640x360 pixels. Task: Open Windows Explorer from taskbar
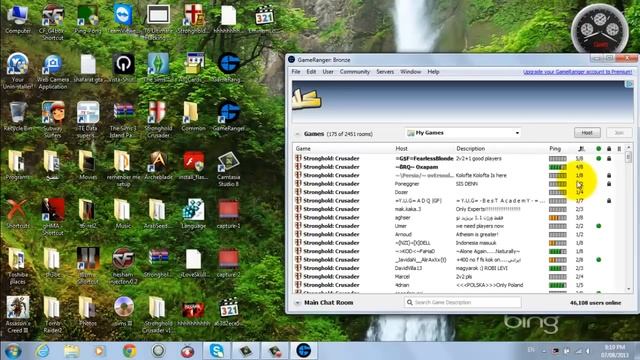click(x=71, y=351)
